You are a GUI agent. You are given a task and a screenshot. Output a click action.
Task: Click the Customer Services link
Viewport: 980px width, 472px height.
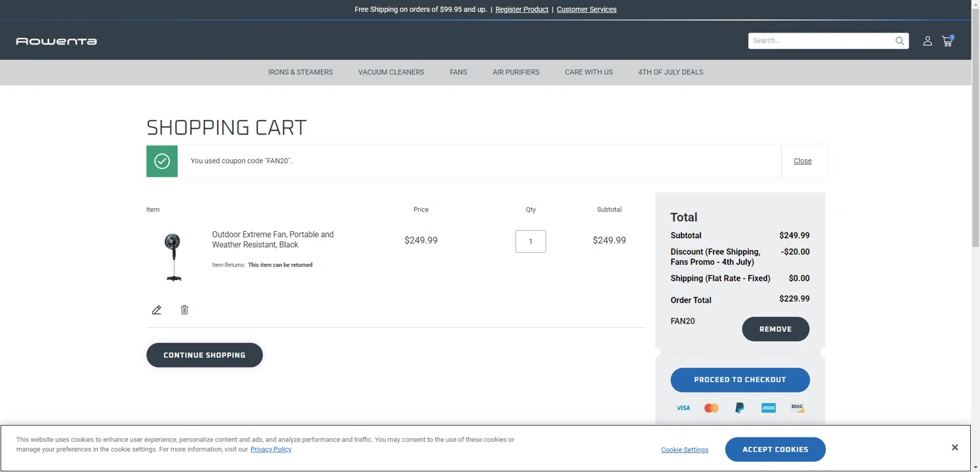pyautogui.click(x=587, y=10)
